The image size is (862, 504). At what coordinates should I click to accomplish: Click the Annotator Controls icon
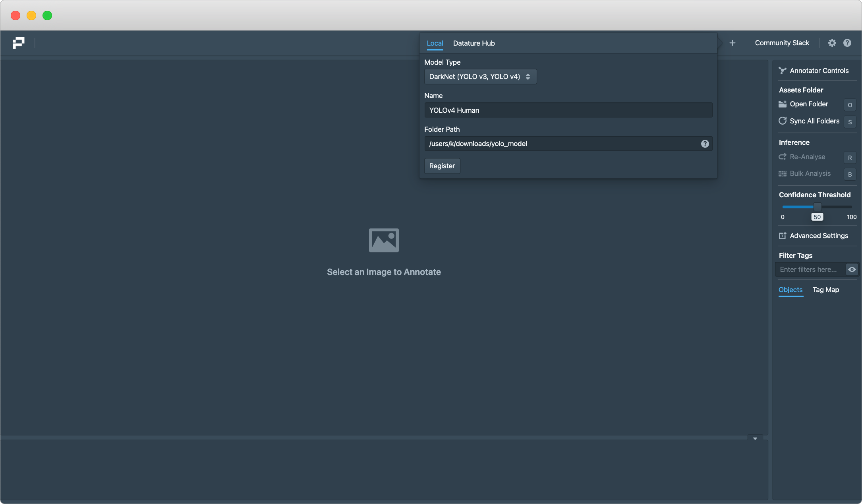[782, 71]
